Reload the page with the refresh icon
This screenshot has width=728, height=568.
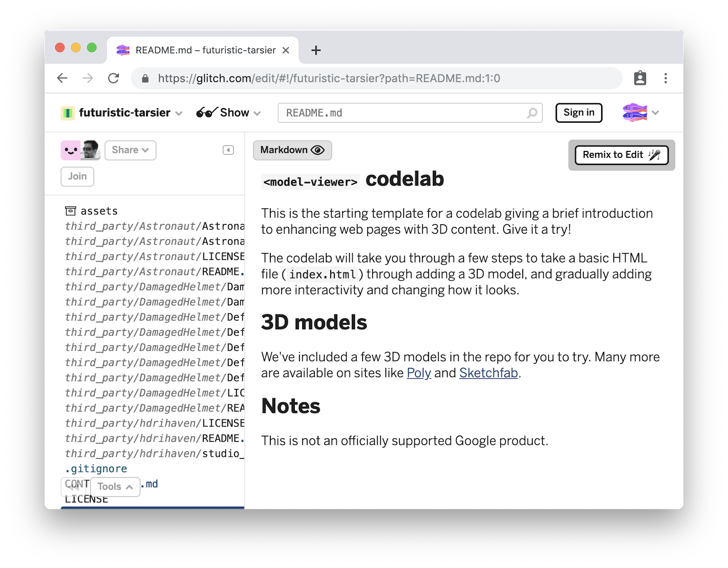(113, 78)
